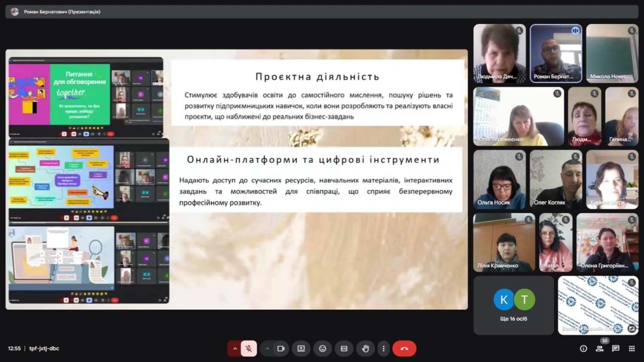Expand the video settings arrow
This screenshot has width=644, height=362.
pos(267,349)
